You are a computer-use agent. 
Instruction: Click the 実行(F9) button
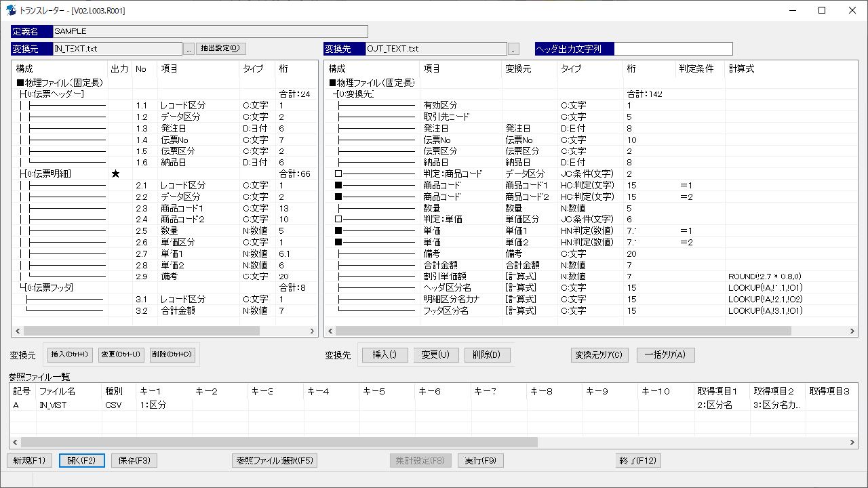(481, 461)
